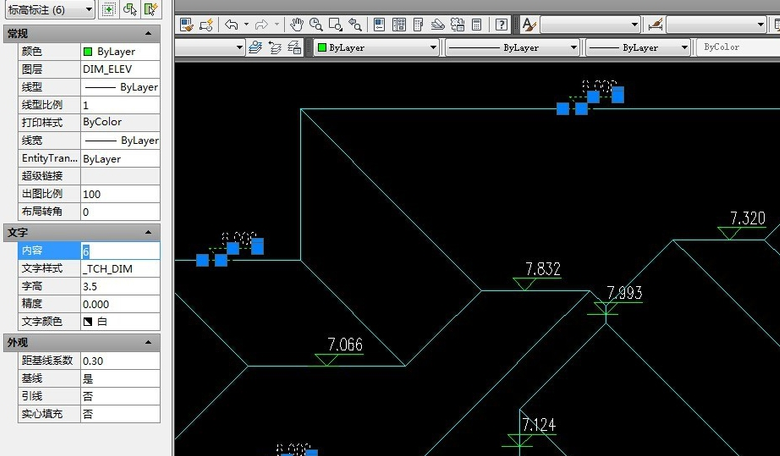Click the 7.320 elevation label
Image resolution: width=780 pixels, height=456 pixels.
tap(748, 218)
